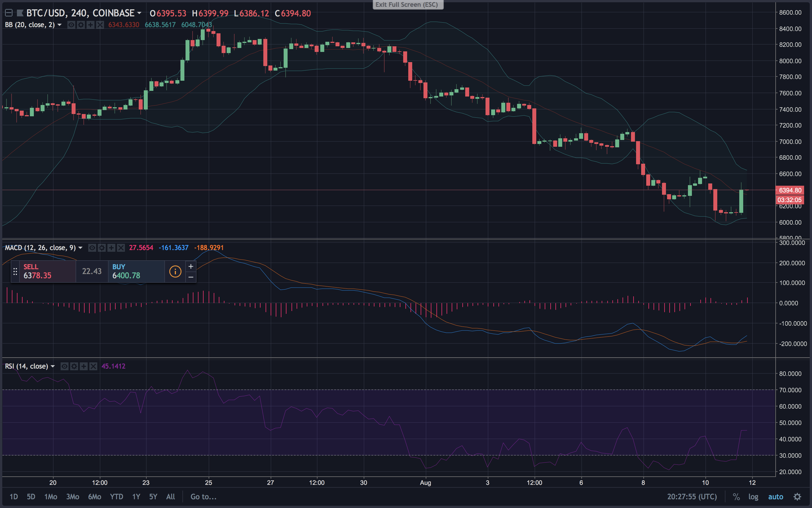Decrease quantity with trade panel minus

(191, 277)
